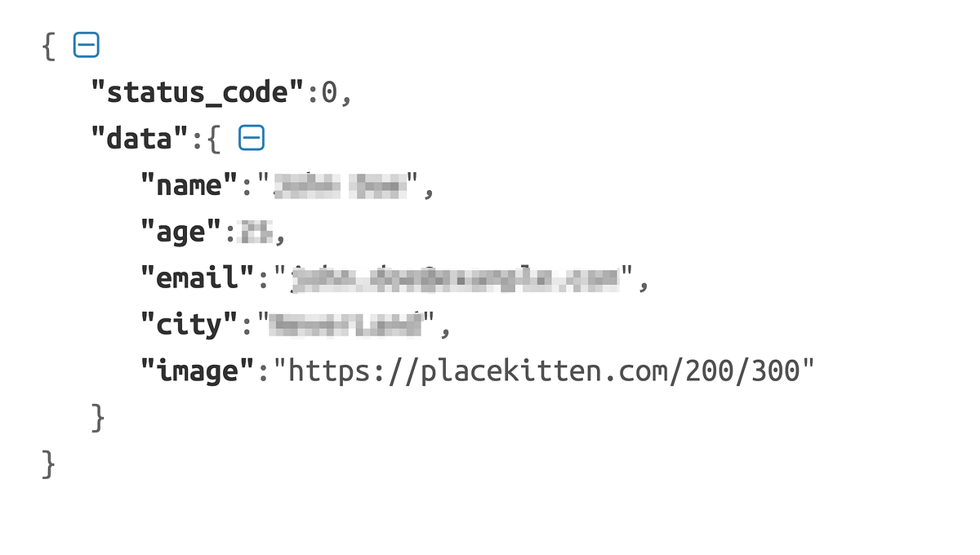Click the data object's closing brace
This screenshot has height=555, width=980.
(98, 419)
